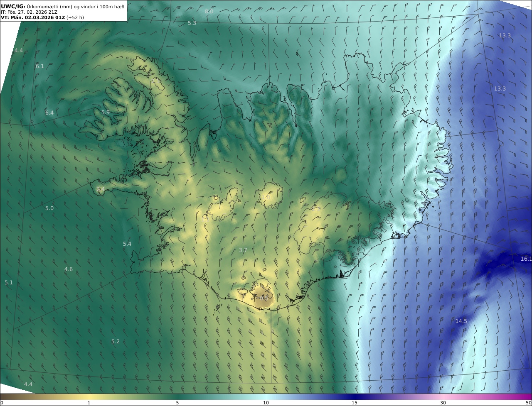Click the "(+52 h)" forecast offset text
The image size is (532, 406).
[75, 18]
